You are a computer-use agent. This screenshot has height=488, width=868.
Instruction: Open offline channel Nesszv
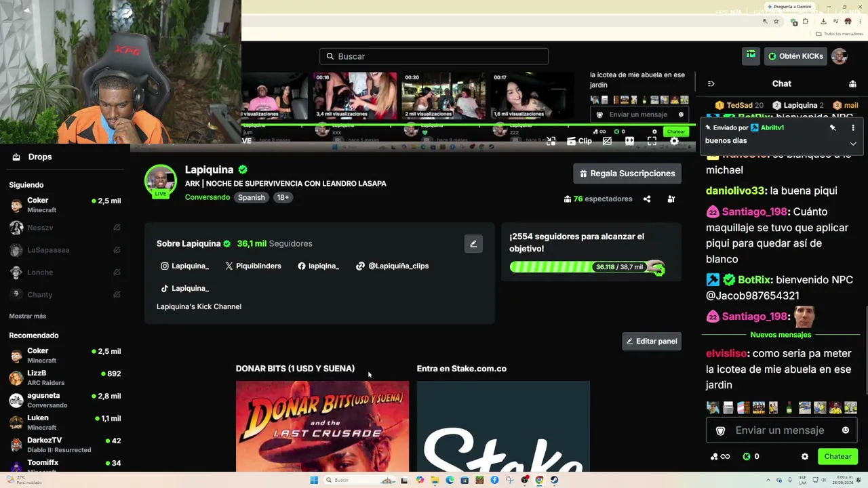coord(65,228)
